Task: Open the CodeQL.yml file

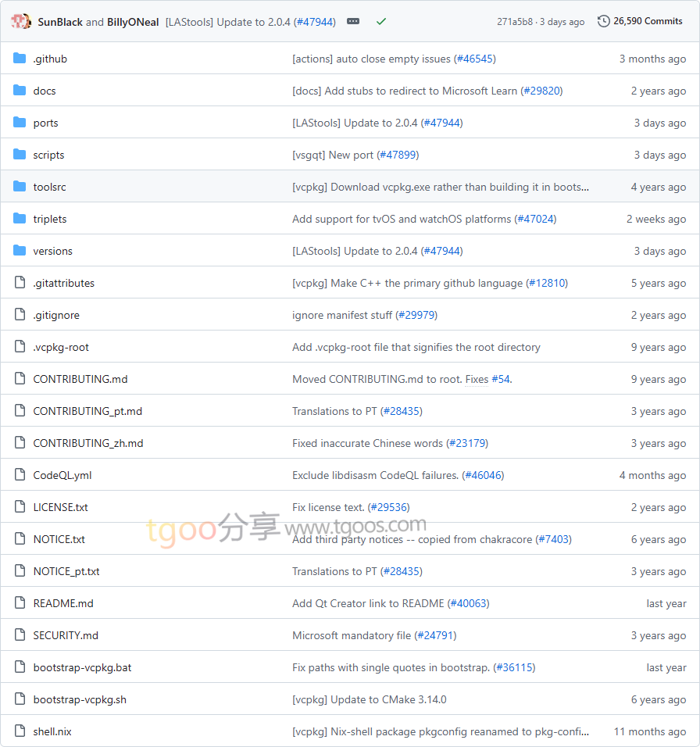Action: click(x=62, y=475)
